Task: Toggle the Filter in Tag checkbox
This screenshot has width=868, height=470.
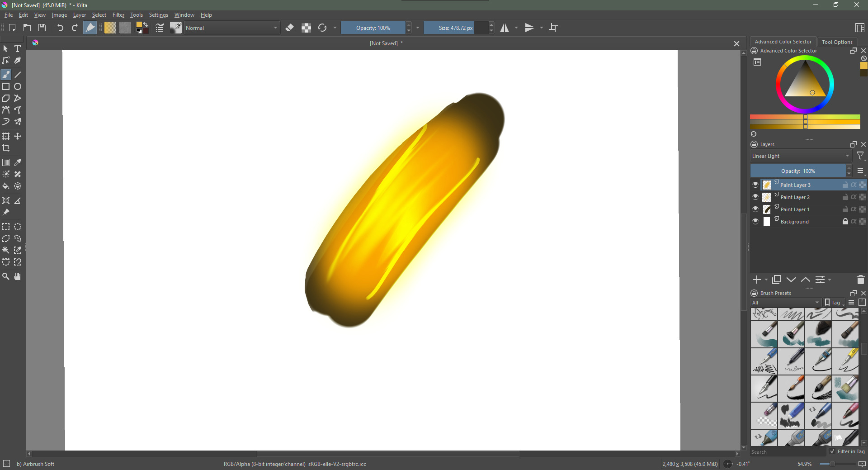Action: pyautogui.click(x=832, y=451)
